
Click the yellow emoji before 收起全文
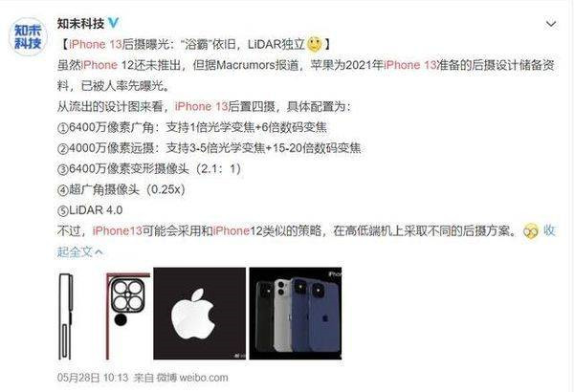click(530, 231)
